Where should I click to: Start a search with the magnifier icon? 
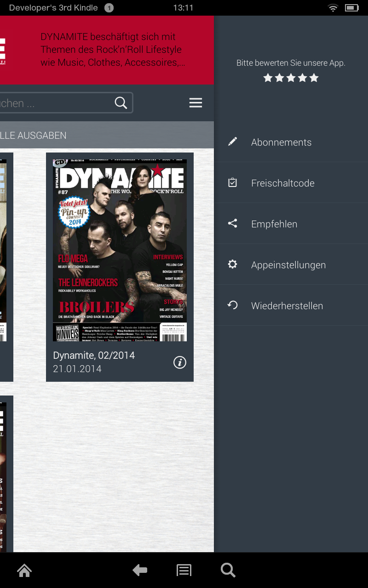(x=121, y=102)
